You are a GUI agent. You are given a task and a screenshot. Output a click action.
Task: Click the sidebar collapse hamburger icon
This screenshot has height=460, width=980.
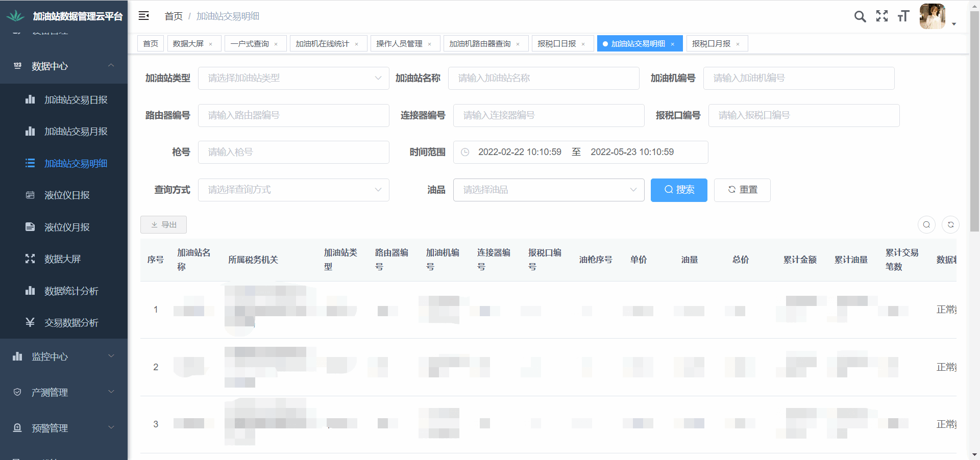[x=144, y=16]
